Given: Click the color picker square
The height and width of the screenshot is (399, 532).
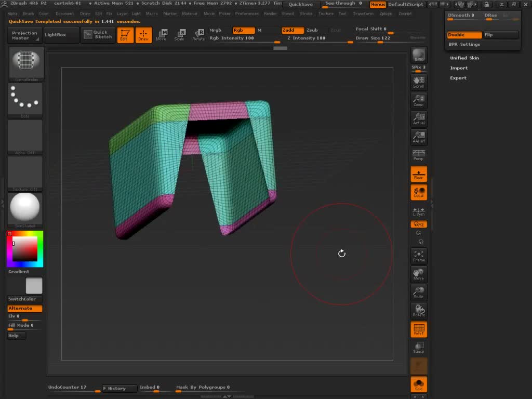Looking at the screenshot, I should [x=25, y=249].
